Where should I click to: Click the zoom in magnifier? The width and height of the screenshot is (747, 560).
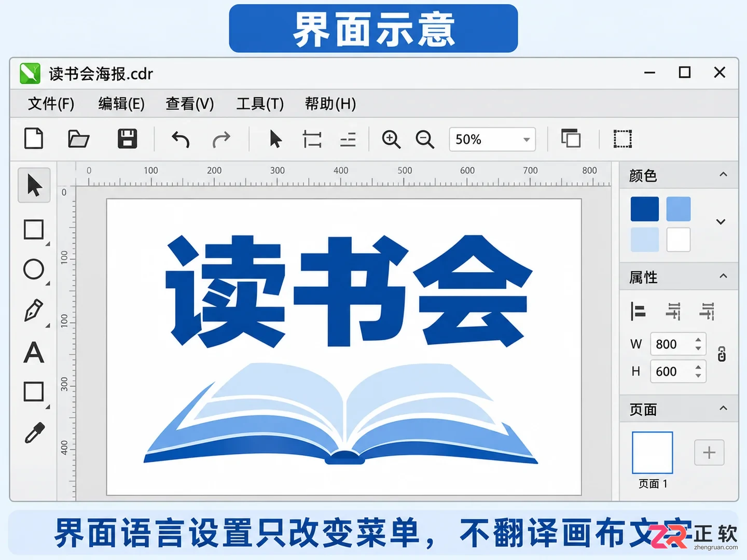391,139
